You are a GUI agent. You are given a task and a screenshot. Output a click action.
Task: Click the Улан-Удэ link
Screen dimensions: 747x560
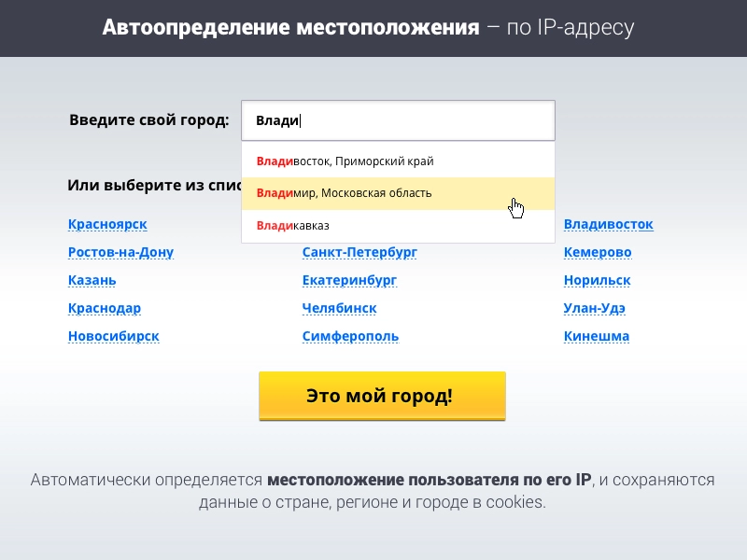coord(595,308)
